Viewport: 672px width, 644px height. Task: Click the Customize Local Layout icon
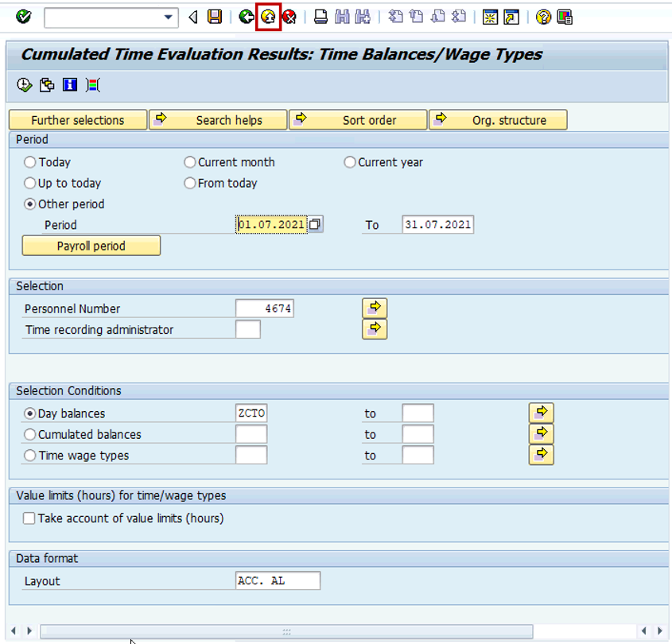[x=565, y=17]
